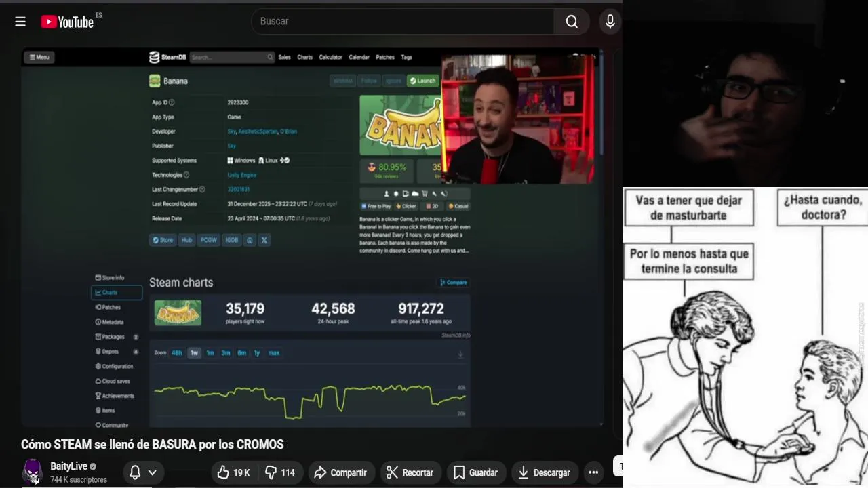The height and width of the screenshot is (488, 868).
Task: Click the X social icon button
Action: point(264,240)
